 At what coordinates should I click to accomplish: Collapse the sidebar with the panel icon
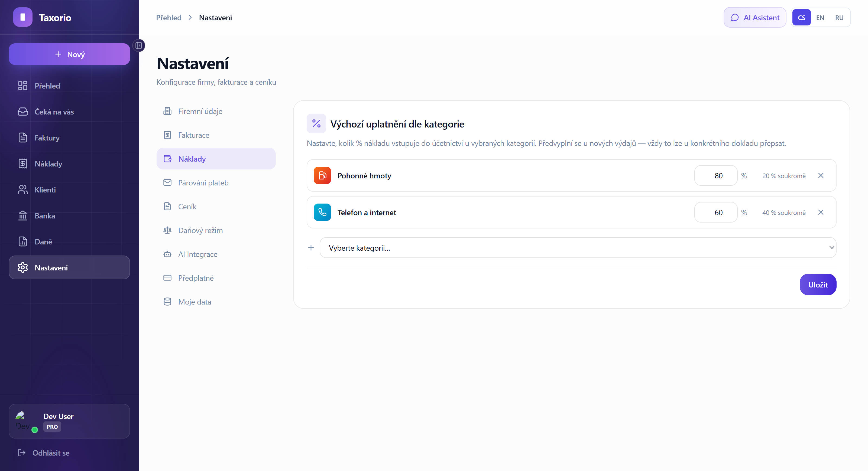point(138,45)
